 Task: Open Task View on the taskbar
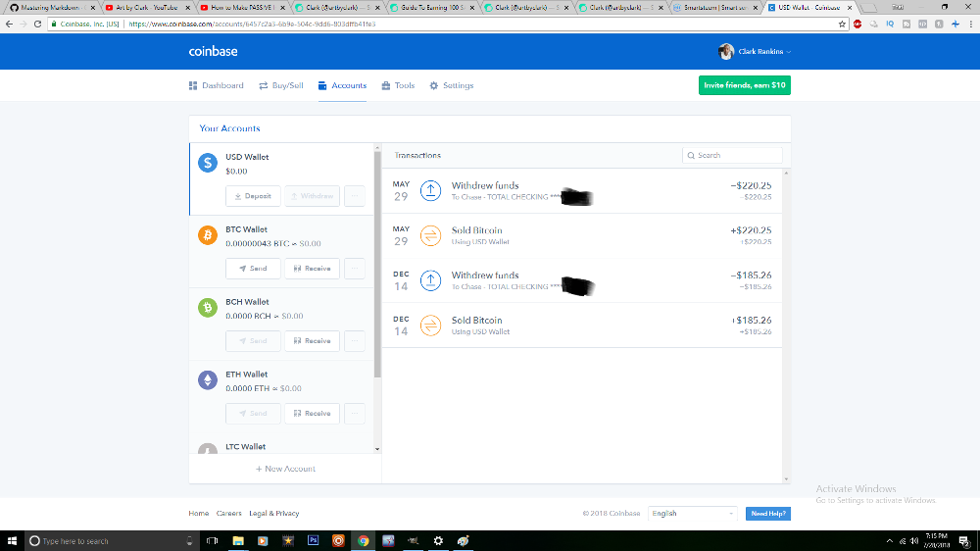pyautogui.click(x=212, y=541)
